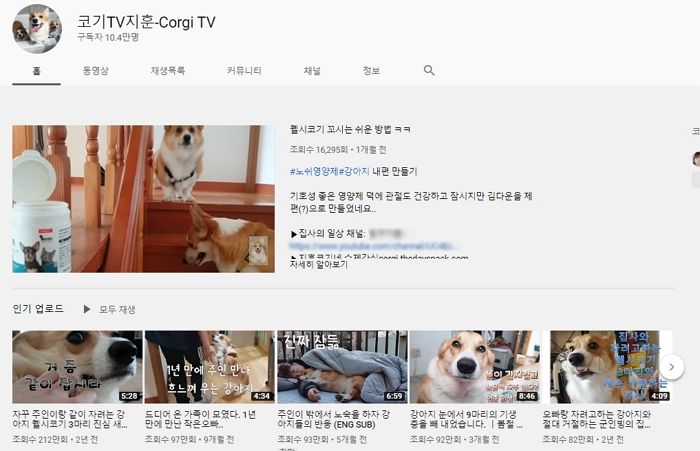This screenshot has width=700, height=451.
Task: Open the 4:09 video thumbnail
Action: 608,367
